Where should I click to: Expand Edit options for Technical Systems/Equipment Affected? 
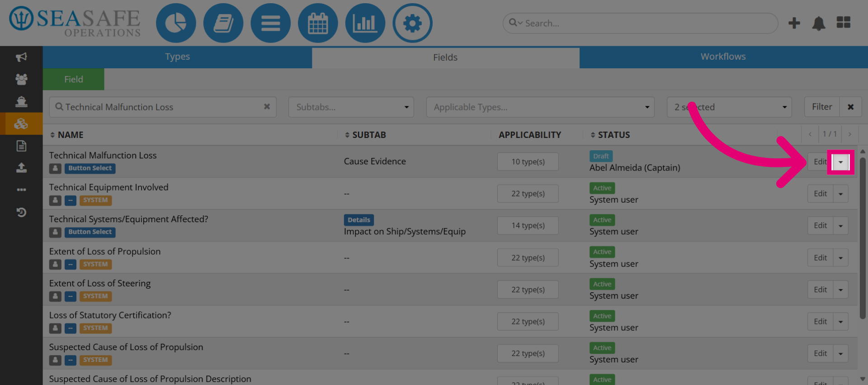point(841,226)
